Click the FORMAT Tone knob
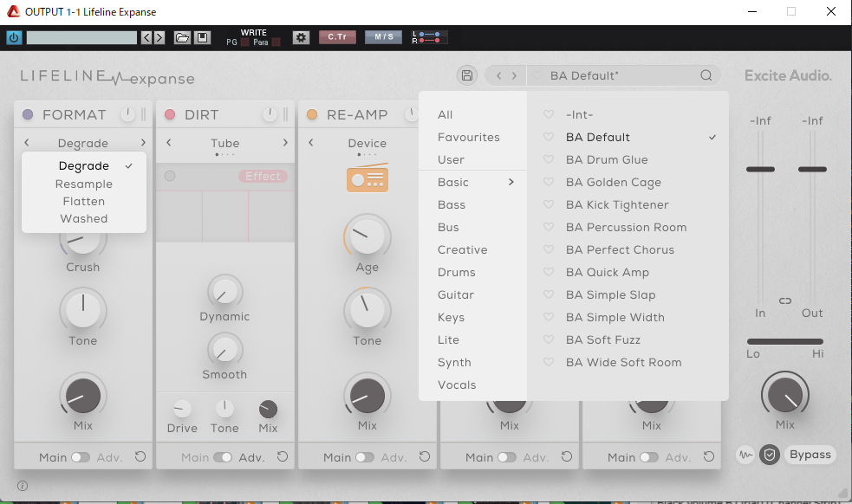Viewport: 852px width, 504px height. pos(83,309)
